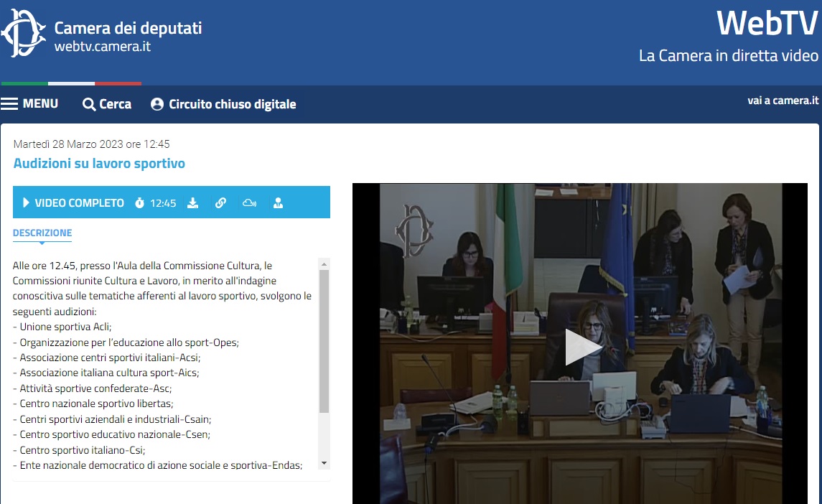
Task: Click the description scrollbar down arrow
Action: coord(324,463)
